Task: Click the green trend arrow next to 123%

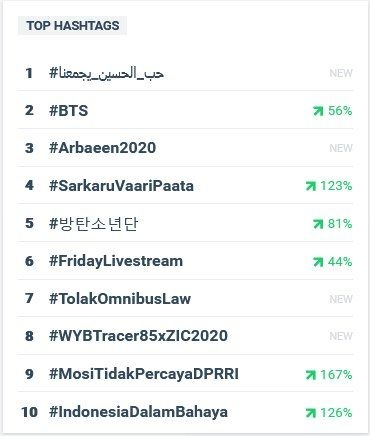Action: point(310,186)
